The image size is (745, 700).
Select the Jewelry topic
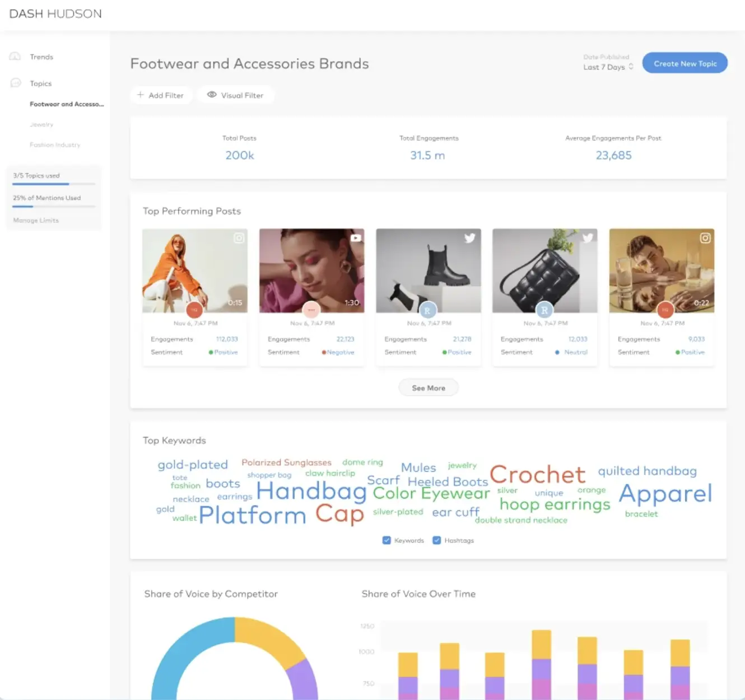pos(41,124)
